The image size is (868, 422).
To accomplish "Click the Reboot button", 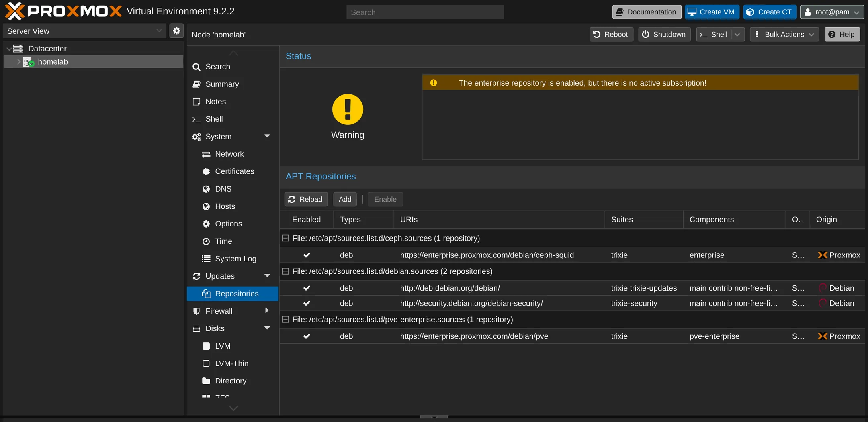I will 611,35.
